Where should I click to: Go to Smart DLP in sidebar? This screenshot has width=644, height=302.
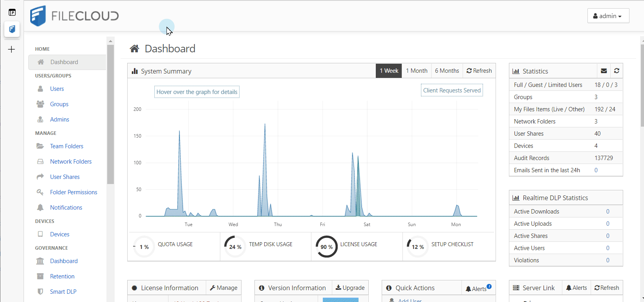(63, 292)
